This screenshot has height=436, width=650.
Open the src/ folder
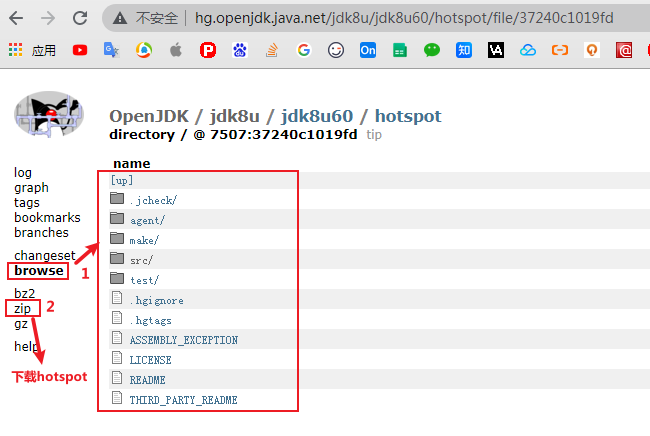coord(141,260)
